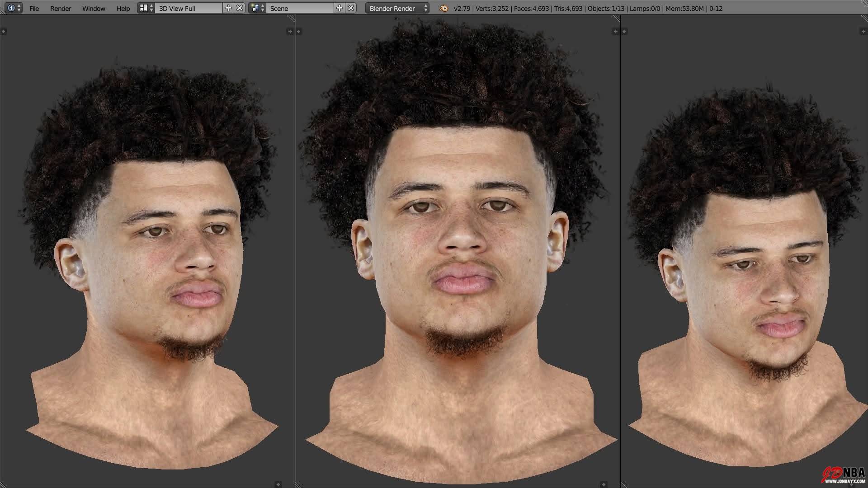Open the Render menu
Viewport: 868px width, 488px height.
[61, 8]
